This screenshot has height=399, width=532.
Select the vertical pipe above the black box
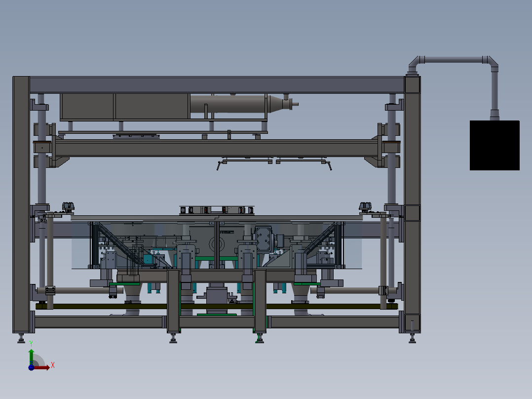[x=494, y=90]
